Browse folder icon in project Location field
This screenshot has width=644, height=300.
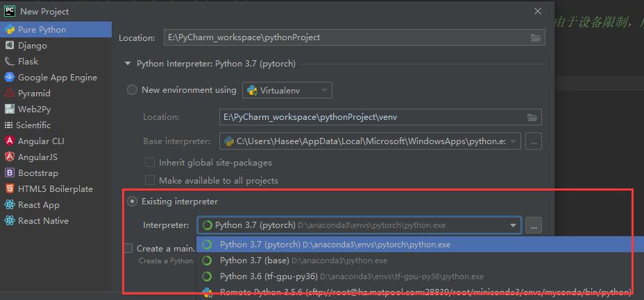point(536,37)
